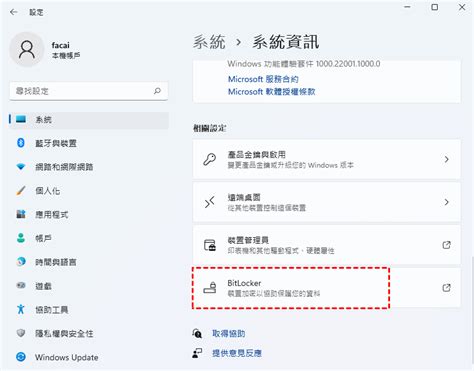Screen dimensions: 474x371
Task: Select the accessibility icon for 協助工具
Action: [21, 309]
